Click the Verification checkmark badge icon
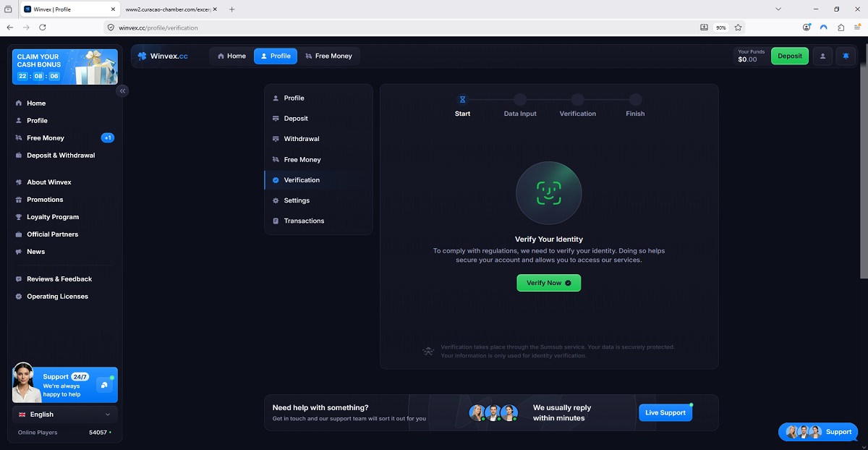The width and height of the screenshot is (868, 450). pos(276,180)
